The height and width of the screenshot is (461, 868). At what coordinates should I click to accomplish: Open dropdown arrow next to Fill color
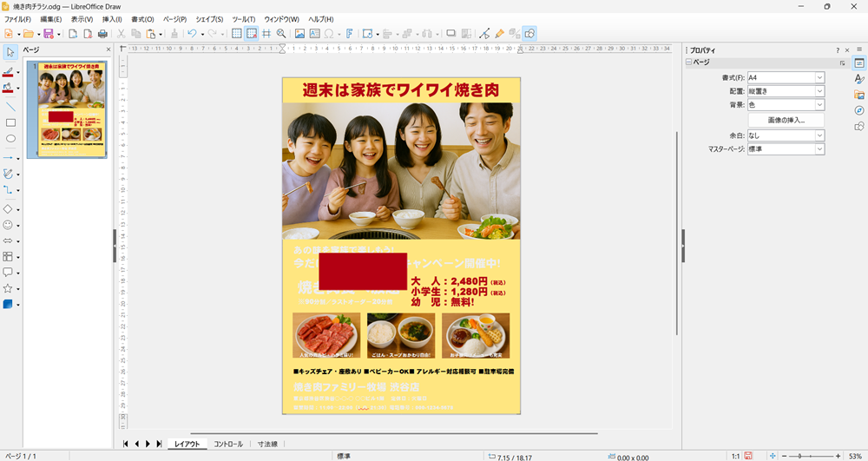pos(18,89)
